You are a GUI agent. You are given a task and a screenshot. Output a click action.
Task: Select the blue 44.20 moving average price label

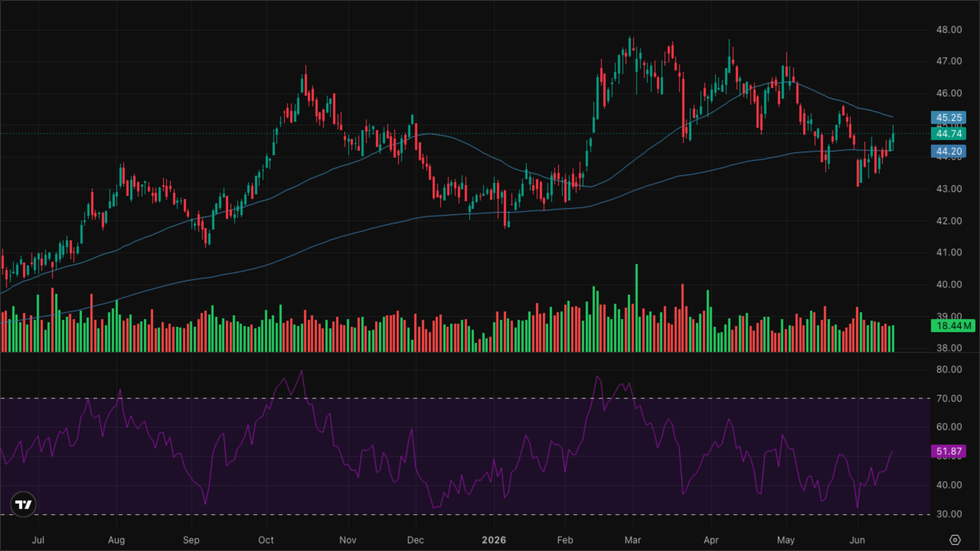pos(949,151)
